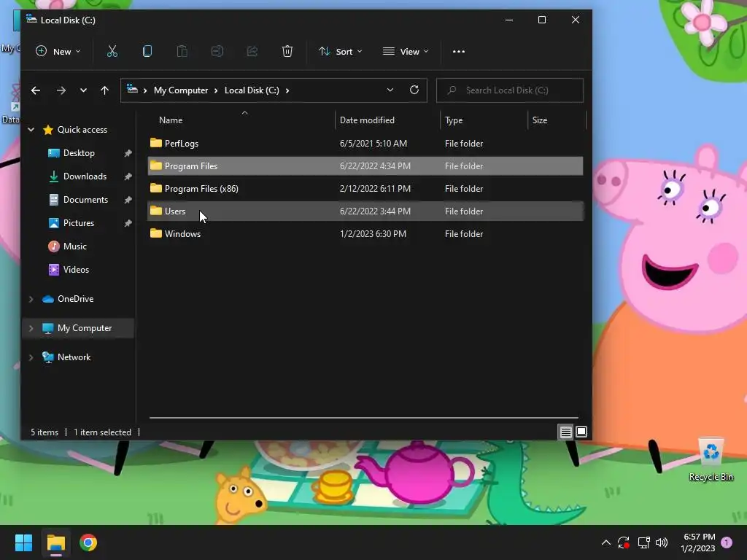
Task: Open the Sort dropdown menu
Action: pyautogui.click(x=341, y=52)
